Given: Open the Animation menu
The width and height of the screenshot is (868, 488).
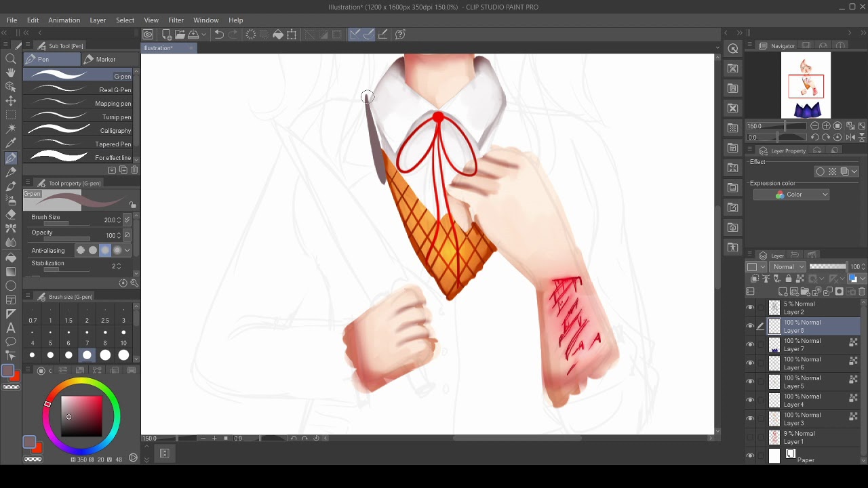Looking at the screenshot, I should (64, 20).
